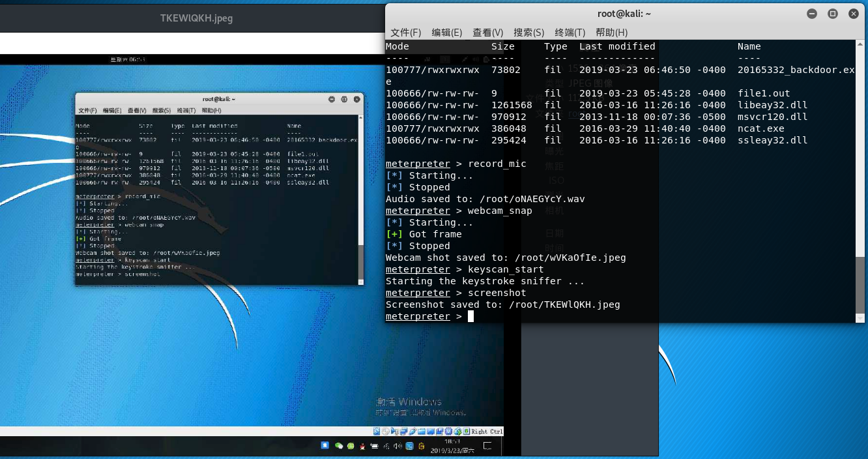Click the webcam_snap command in the front terminal

(x=500, y=211)
